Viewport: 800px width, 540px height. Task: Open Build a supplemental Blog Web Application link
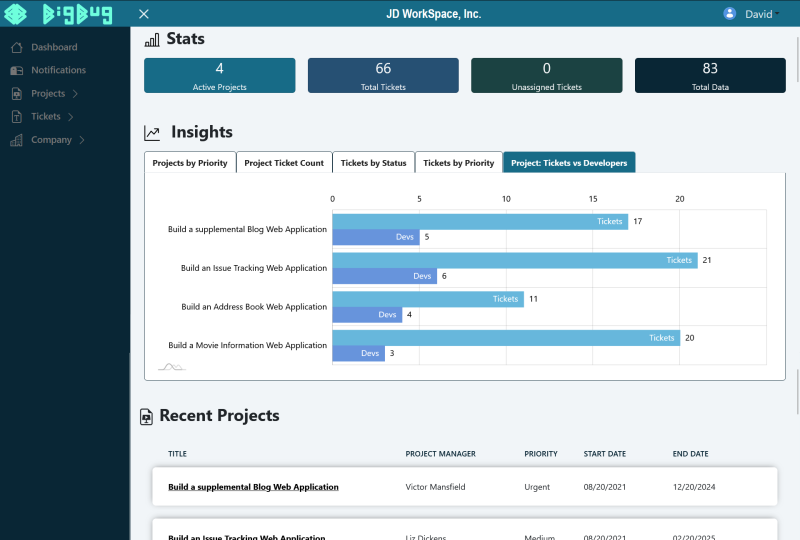pyautogui.click(x=253, y=487)
